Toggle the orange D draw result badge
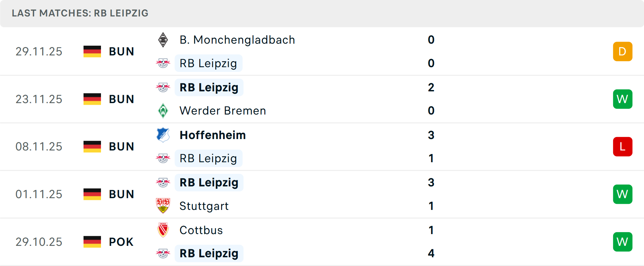This screenshot has width=644, height=266. pos(623,51)
